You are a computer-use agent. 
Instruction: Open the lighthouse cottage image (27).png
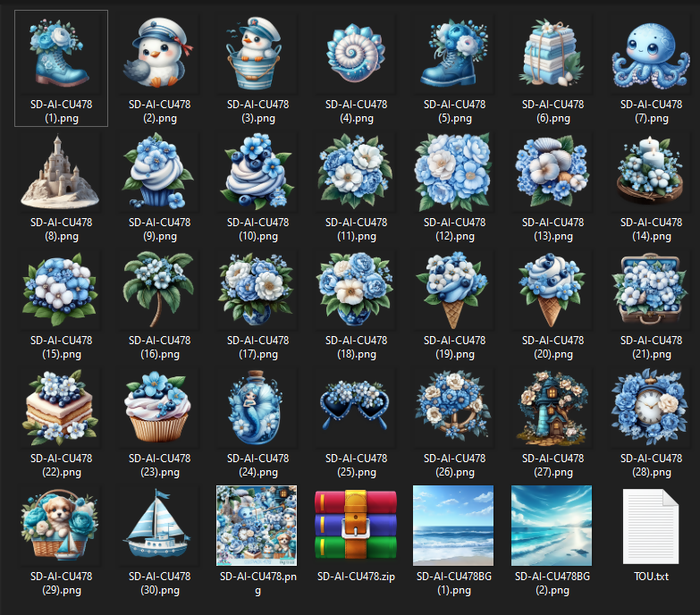pyautogui.click(x=552, y=409)
